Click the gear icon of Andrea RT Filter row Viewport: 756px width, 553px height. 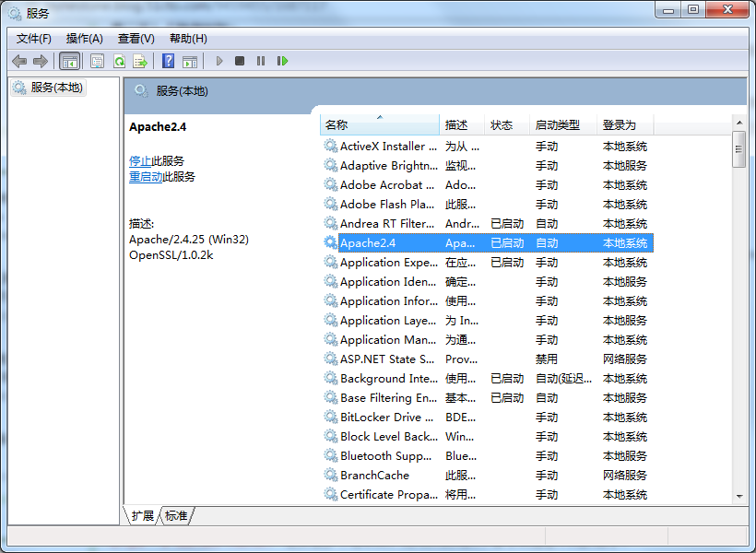coord(330,223)
